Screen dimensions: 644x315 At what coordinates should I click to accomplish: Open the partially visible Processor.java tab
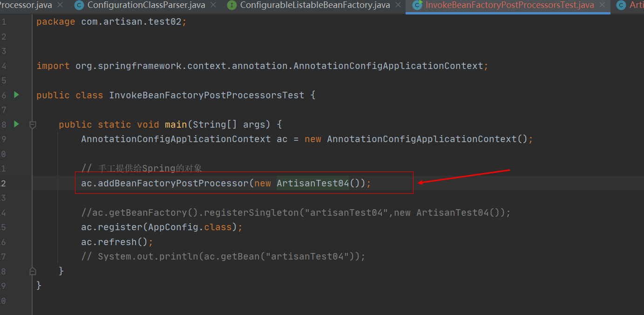tap(26, 5)
